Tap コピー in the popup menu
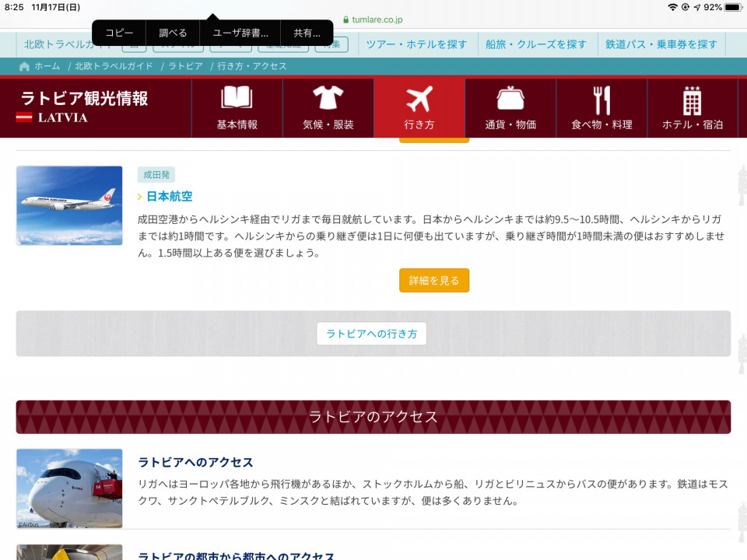The width and height of the screenshot is (747, 560). [119, 33]
